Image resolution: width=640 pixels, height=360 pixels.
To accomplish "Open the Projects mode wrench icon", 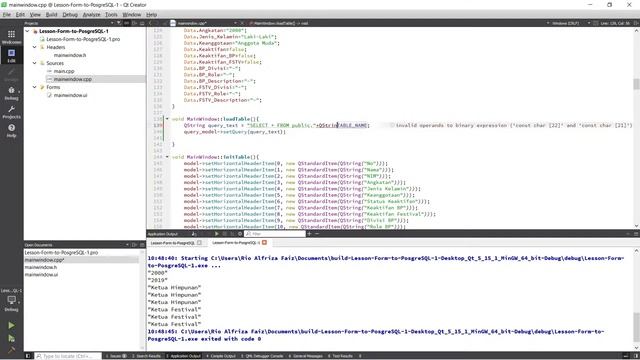I will (11, 112).
